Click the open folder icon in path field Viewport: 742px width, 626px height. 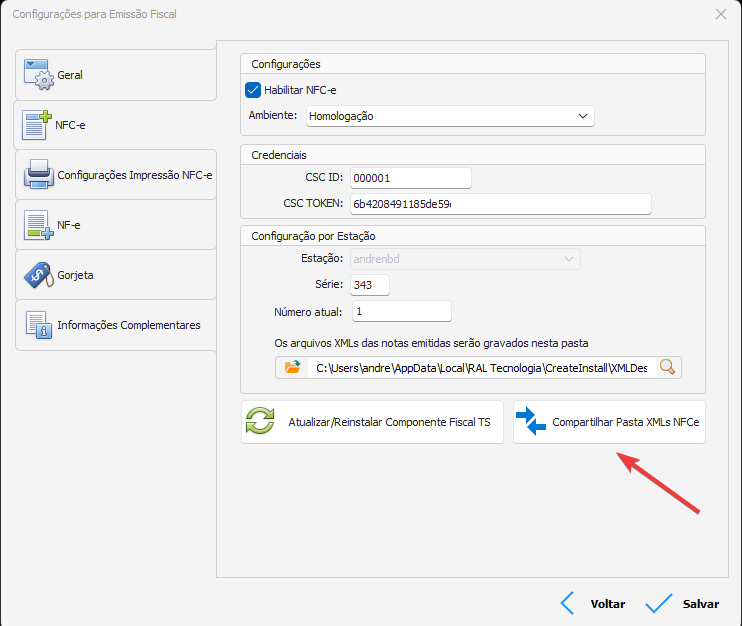click(x=292, y=367)
